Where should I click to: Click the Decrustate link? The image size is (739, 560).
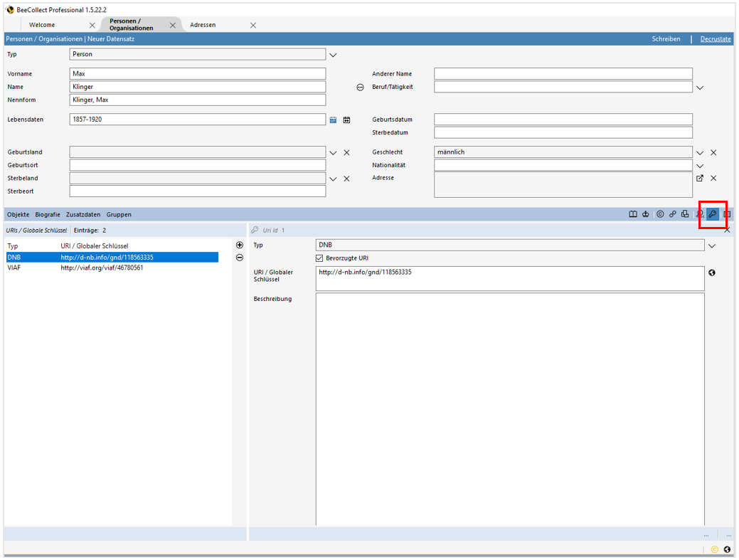click(x=715, y=38)
